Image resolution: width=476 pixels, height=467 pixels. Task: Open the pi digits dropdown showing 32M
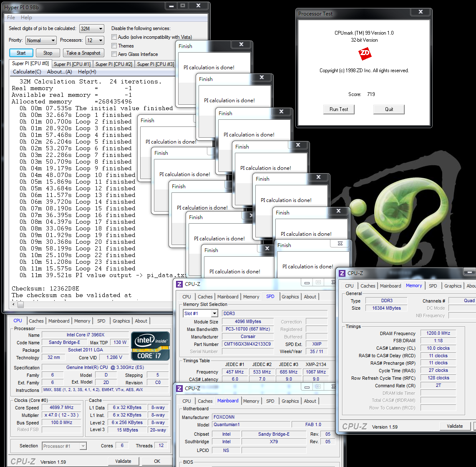(92, 28)
